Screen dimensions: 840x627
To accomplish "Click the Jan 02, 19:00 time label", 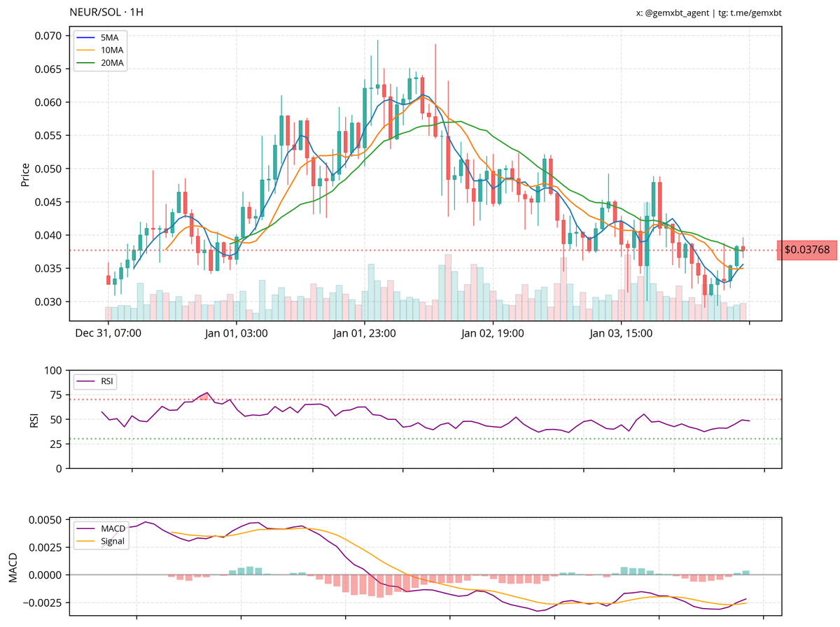I will tap(493, 333).
